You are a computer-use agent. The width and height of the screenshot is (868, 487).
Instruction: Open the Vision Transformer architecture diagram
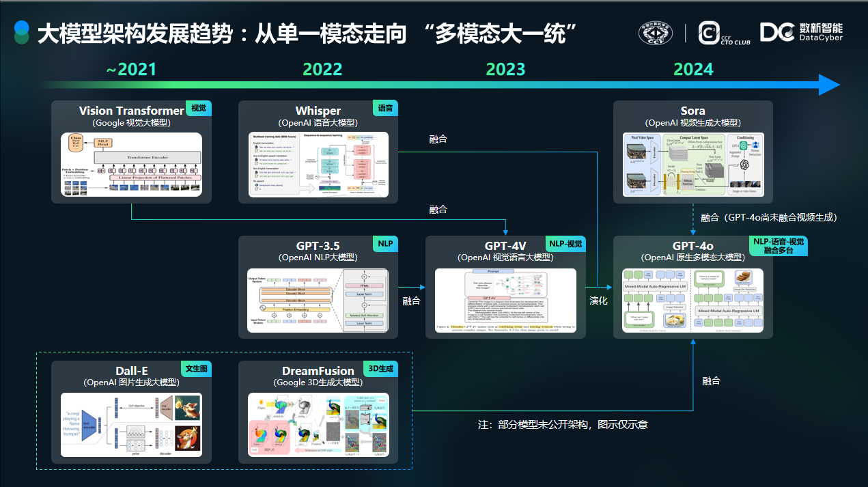pos(131,165)
